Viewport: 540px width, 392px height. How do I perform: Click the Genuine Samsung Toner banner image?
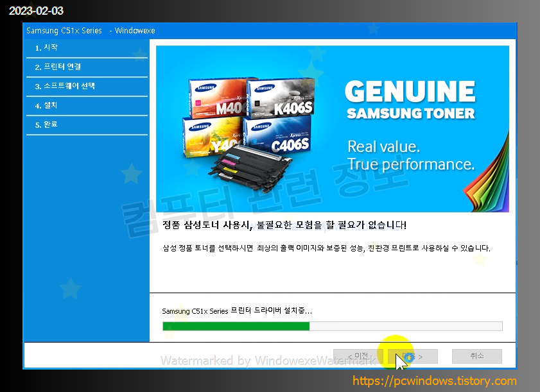point(333,129)
